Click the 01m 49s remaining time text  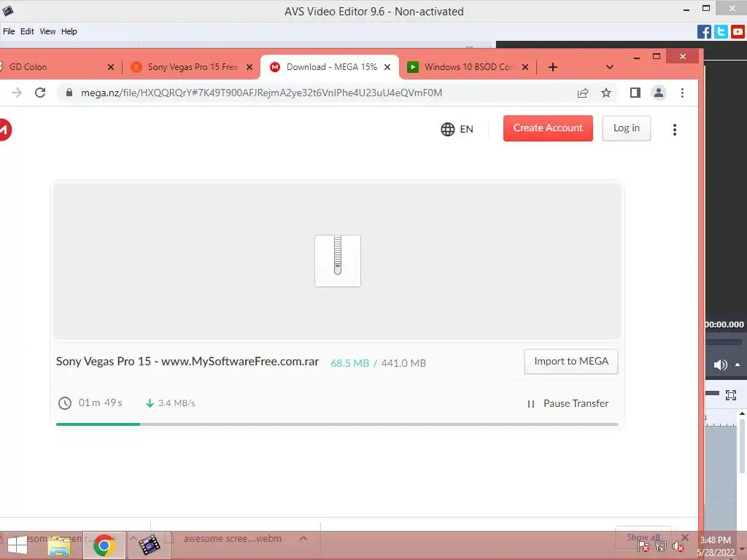tap(100, 402)
